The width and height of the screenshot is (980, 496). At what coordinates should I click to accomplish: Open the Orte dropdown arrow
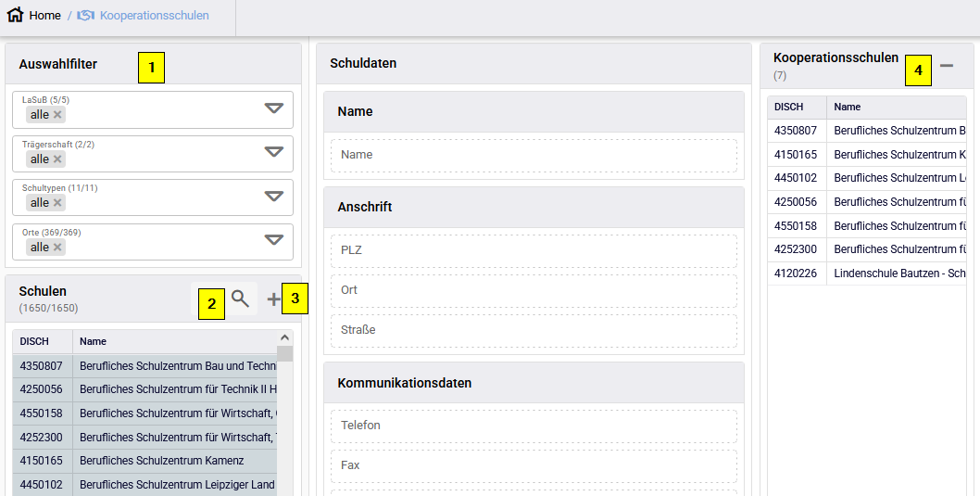click(273, 241)
